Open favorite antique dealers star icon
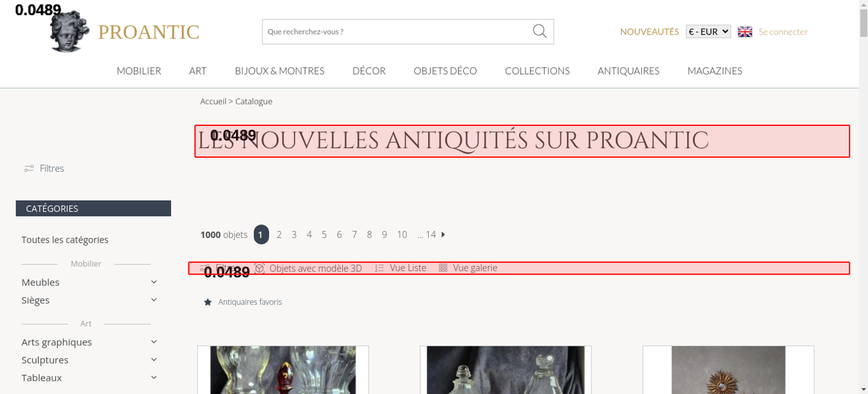Viewport: 868px width, 394px height. point(208,302)
